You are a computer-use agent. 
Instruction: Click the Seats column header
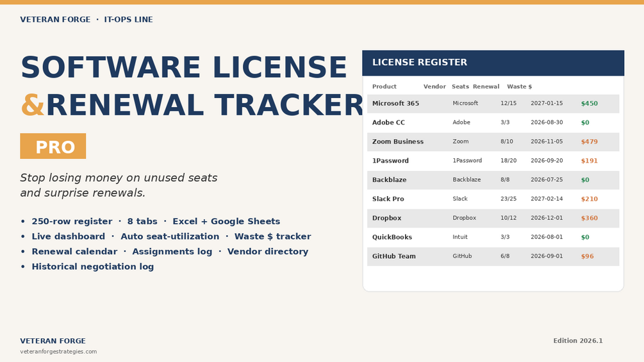click(x=460, y=86)
